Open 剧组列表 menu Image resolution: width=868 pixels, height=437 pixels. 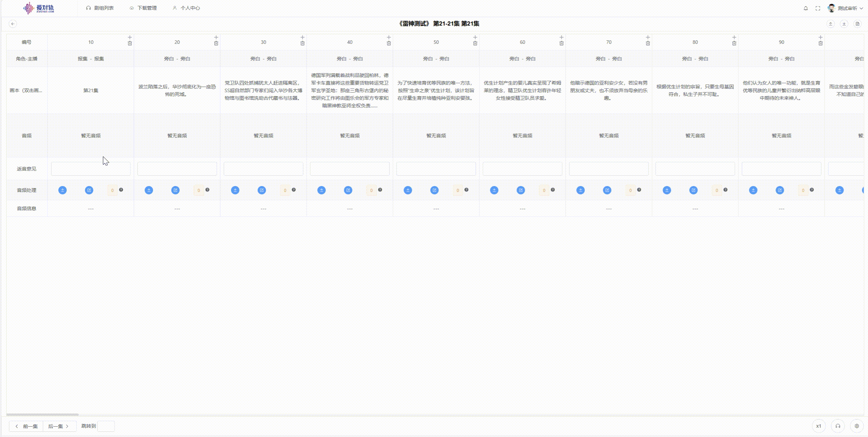click(x=100, y=8)
